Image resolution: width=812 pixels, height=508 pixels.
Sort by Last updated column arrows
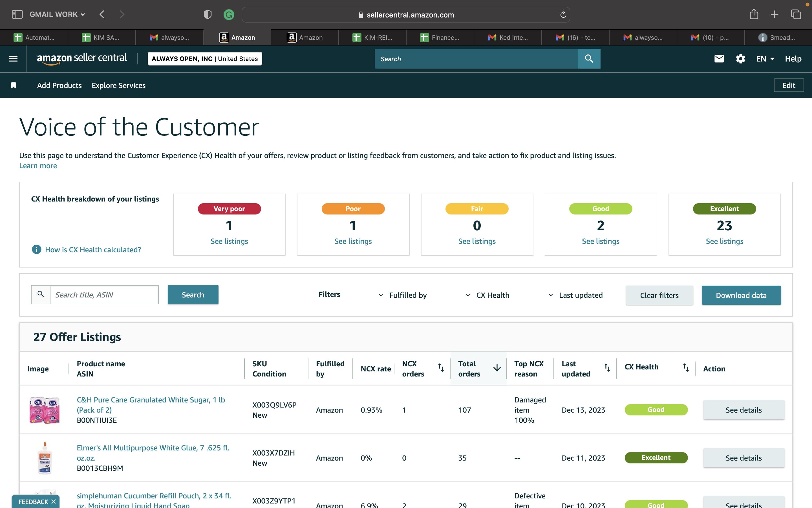coord(607,368)
